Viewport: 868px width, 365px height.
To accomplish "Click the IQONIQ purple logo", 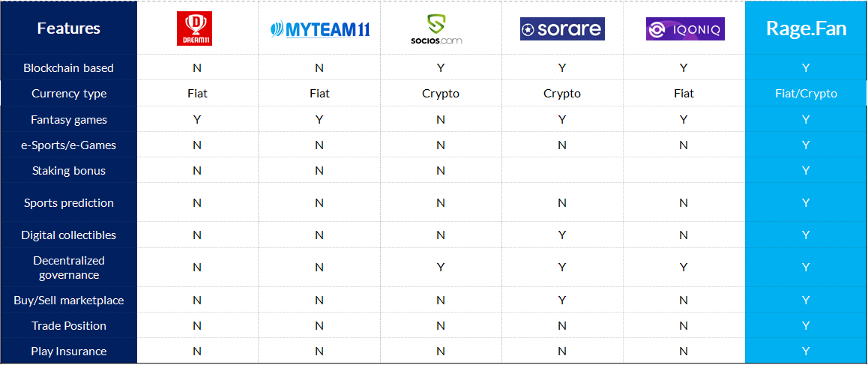I will 685,28.
